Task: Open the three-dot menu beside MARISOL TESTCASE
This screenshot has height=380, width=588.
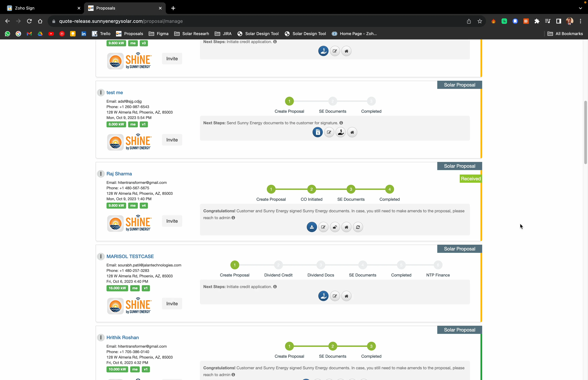Action: click(x=101, y=256)
